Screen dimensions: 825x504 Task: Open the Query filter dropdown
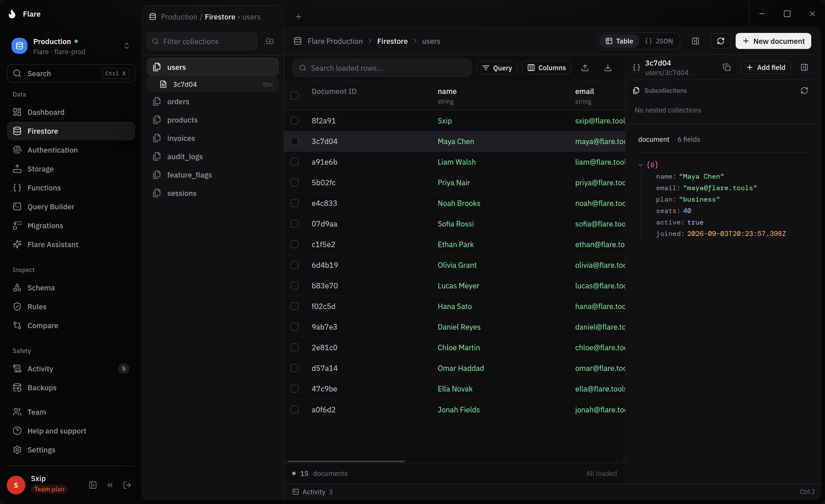[497, 68]
